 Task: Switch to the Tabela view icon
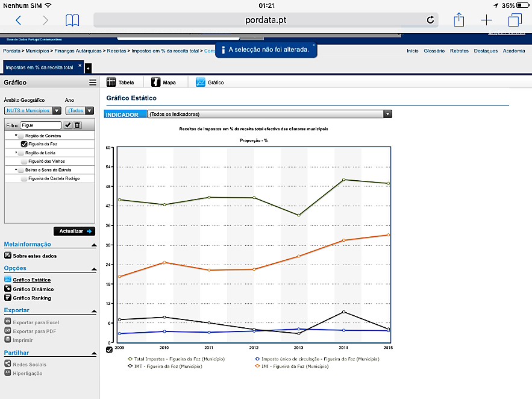(x=111, y=82)
